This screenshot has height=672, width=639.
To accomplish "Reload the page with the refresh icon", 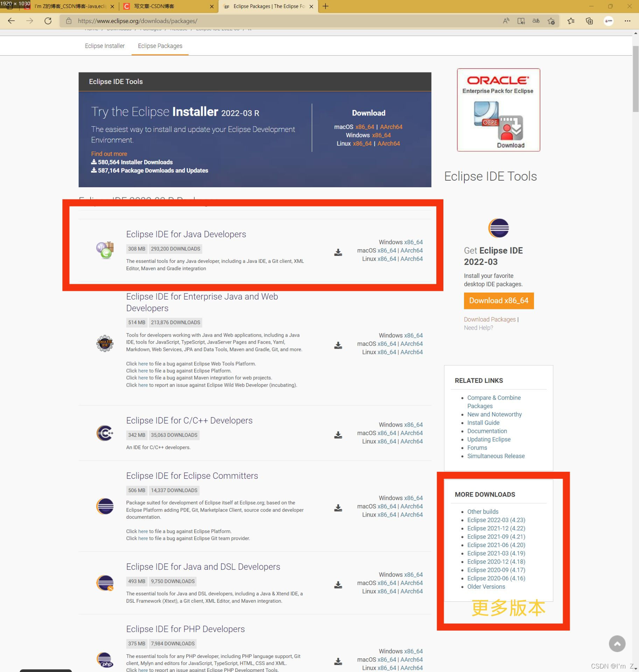I will pyautogui.click(x=48, y=21).
